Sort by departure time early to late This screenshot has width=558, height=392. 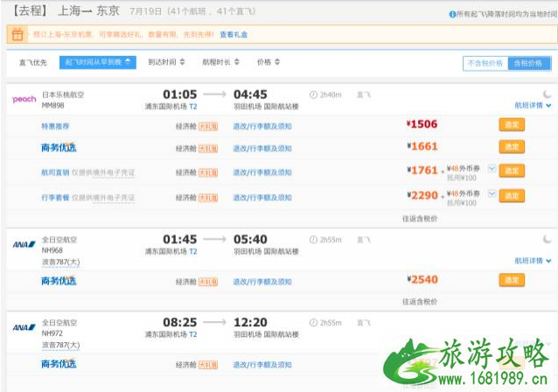tap(97, 62)
